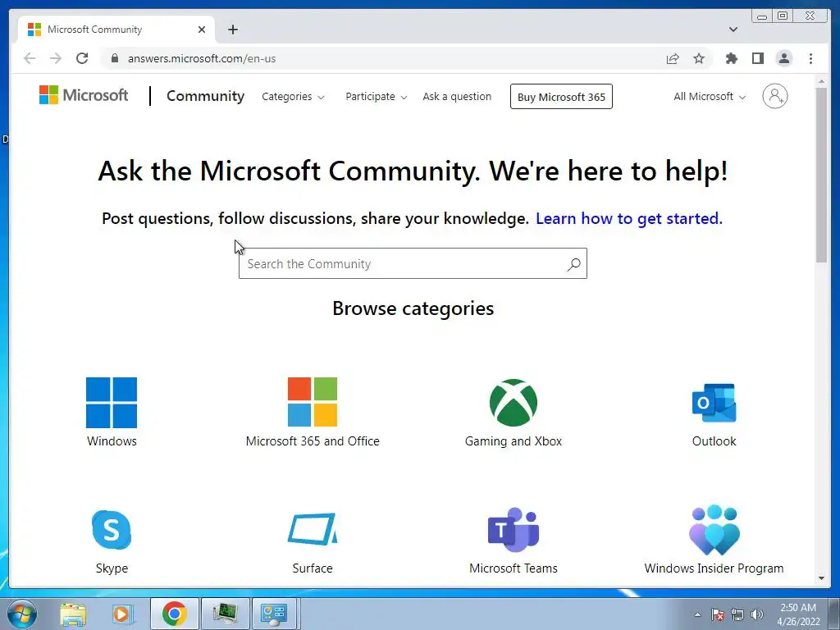Viewport: 840px width, 630px height.
Task: Go back with Chrome back arrow
Action: point(30,58)
